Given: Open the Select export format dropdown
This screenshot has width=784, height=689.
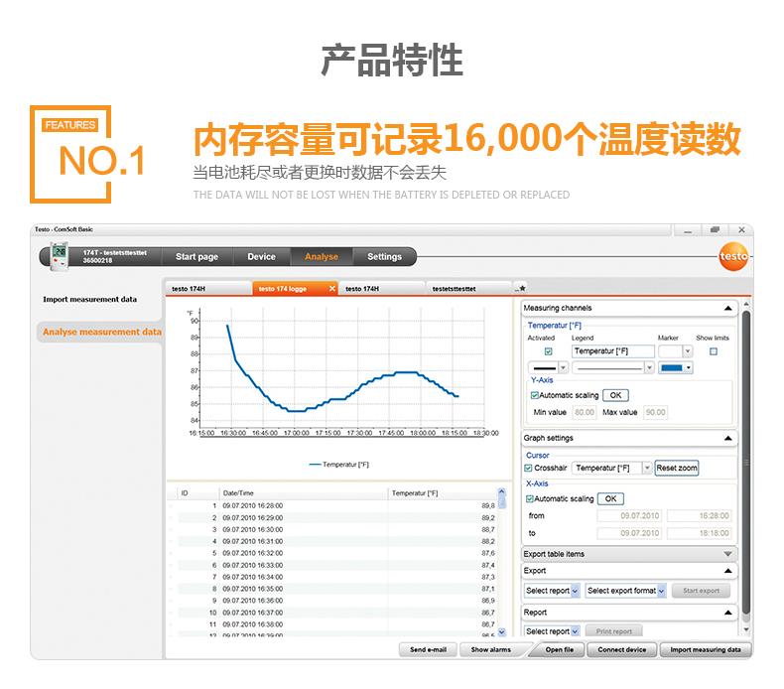Looking at the screenshot, I should [x=625, y=591].
